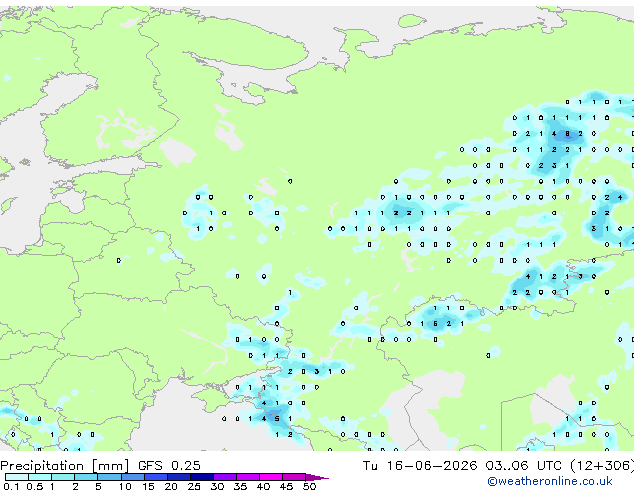
Task: Click the legend label '20'
Action: (171, 486)
